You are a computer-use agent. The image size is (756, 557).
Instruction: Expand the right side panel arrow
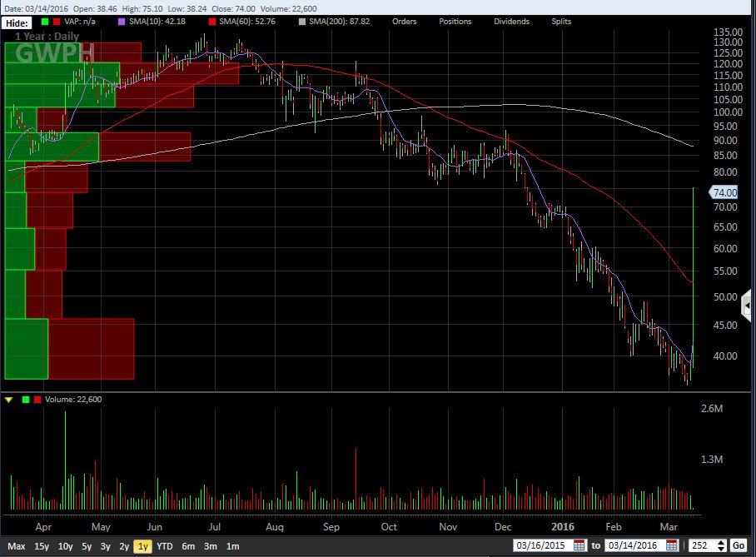click(749, 305)
